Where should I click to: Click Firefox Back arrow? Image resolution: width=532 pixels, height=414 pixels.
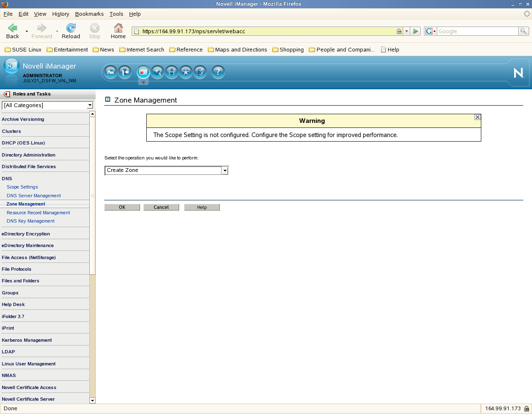[12, 31]
